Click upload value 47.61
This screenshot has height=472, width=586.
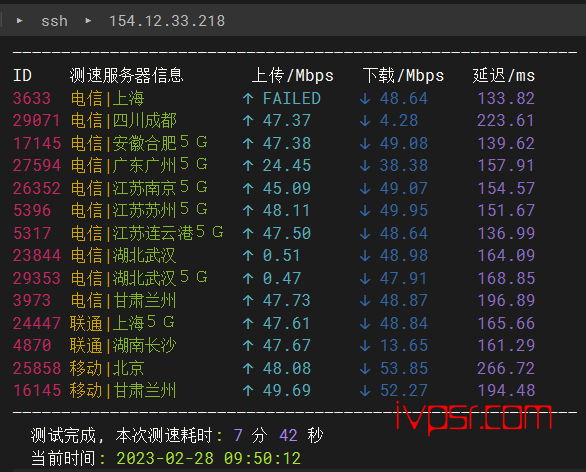pyautogui.click(x=286, y=324)
